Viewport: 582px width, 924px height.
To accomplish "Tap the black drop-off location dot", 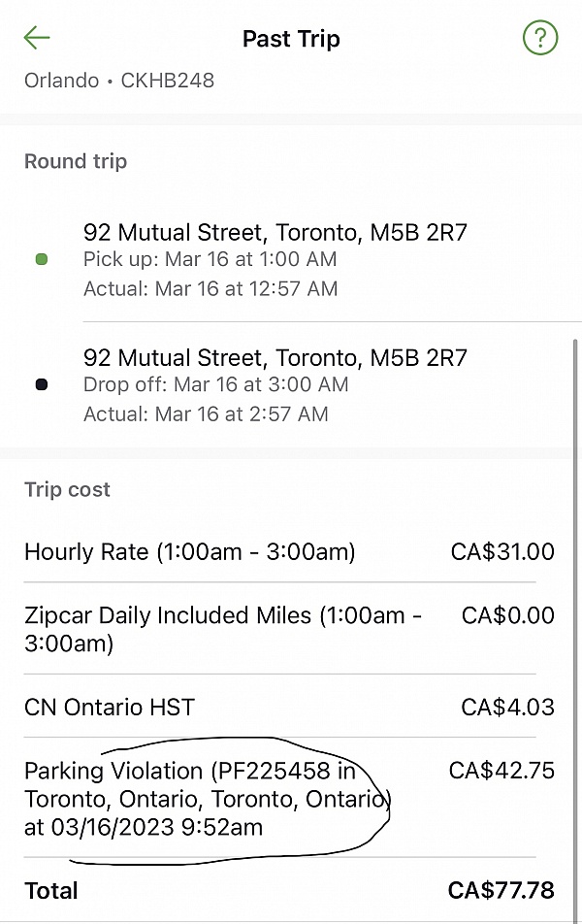I will point(42,384).
